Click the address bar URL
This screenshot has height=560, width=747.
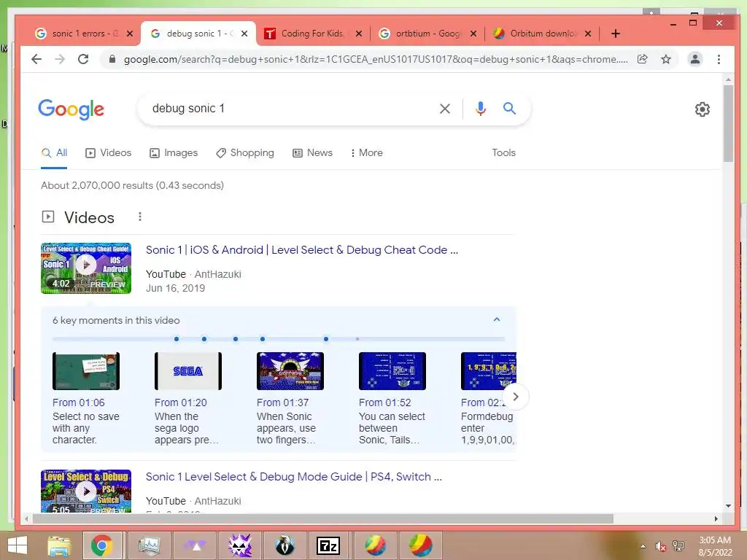click(x=376, y=59)
